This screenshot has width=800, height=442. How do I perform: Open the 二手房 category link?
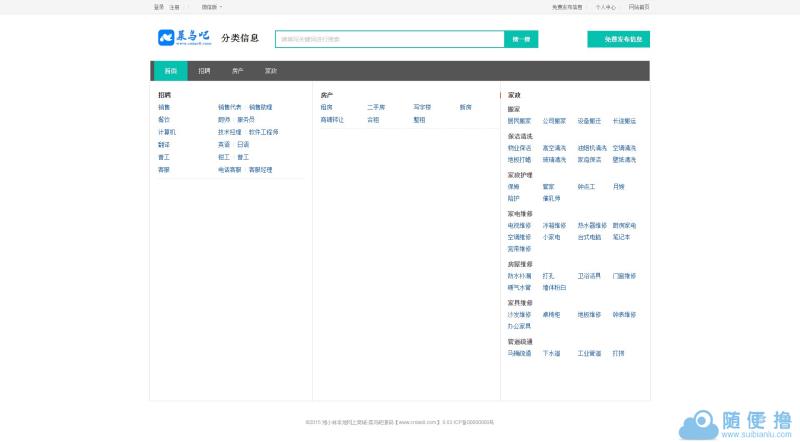click(x=375, y=107)
